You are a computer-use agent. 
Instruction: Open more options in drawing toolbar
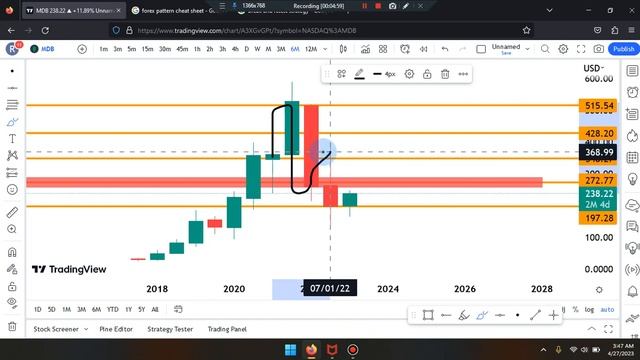[463, 74]
